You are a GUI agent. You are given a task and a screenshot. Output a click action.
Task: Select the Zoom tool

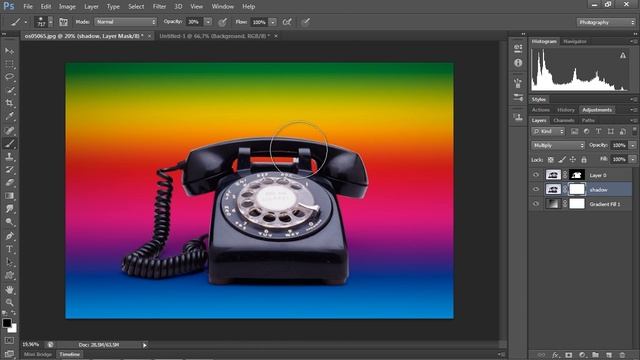(9, 303)
